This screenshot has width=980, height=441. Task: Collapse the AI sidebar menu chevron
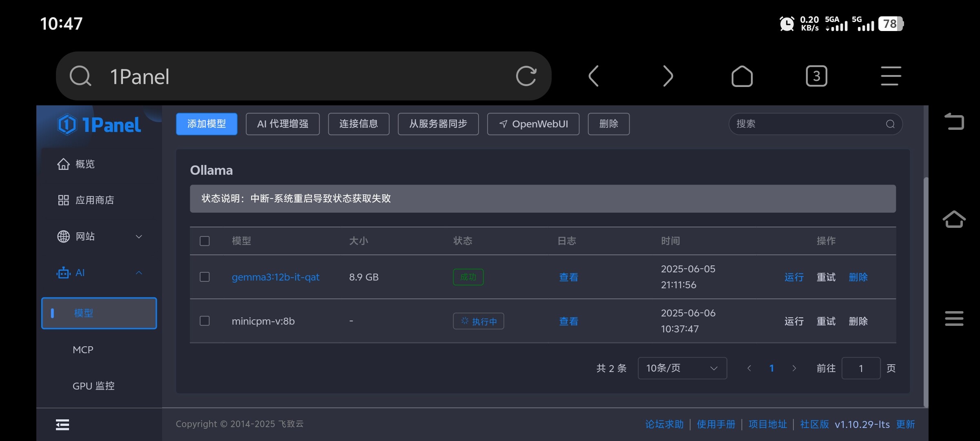[x=139, y=273]
